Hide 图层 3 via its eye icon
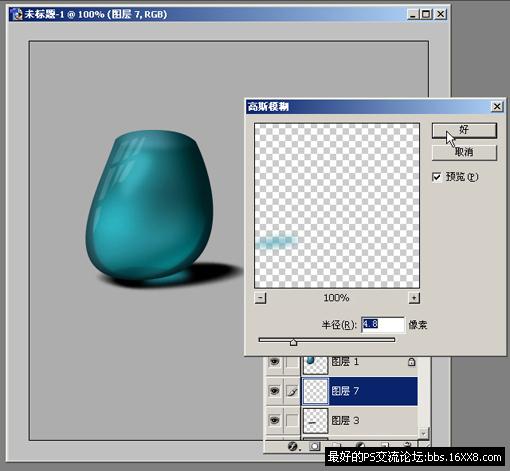Screen dimensions: 510x471 tap(274, 420)
